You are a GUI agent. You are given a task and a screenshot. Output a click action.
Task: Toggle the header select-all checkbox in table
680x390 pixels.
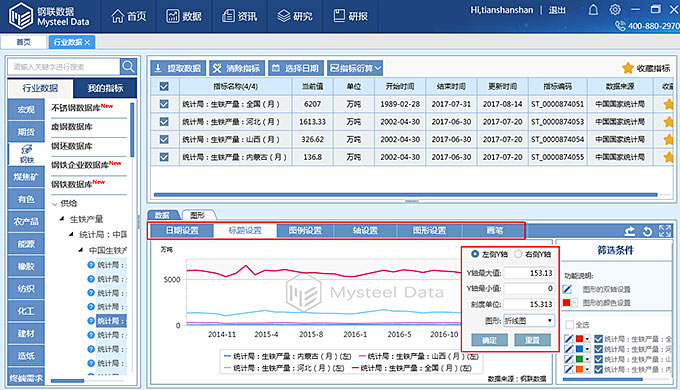click(164, 86)
